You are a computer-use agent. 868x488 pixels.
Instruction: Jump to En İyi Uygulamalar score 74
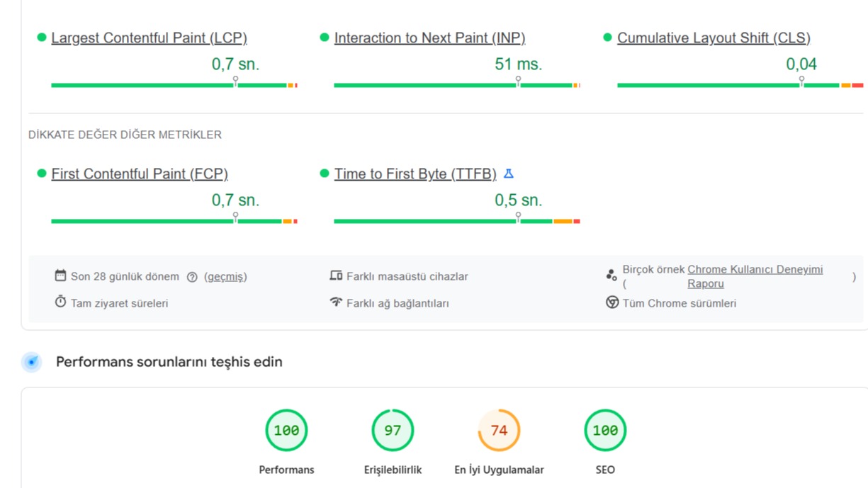click(x=499, y=430)
